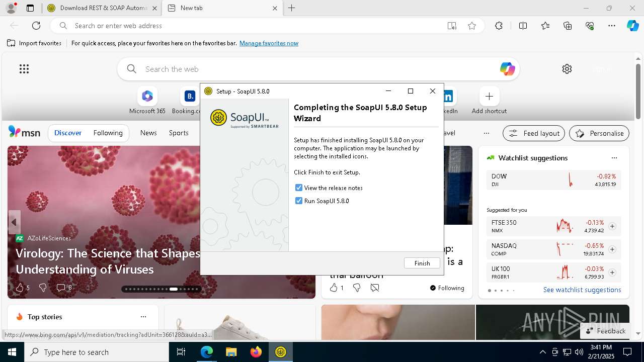
Task: Open Copilot icon in web search box
Action: [507, 69]
